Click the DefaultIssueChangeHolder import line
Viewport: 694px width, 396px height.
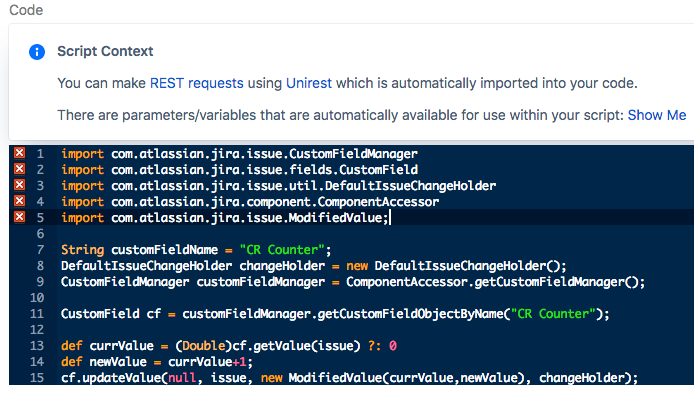(278, 186)
